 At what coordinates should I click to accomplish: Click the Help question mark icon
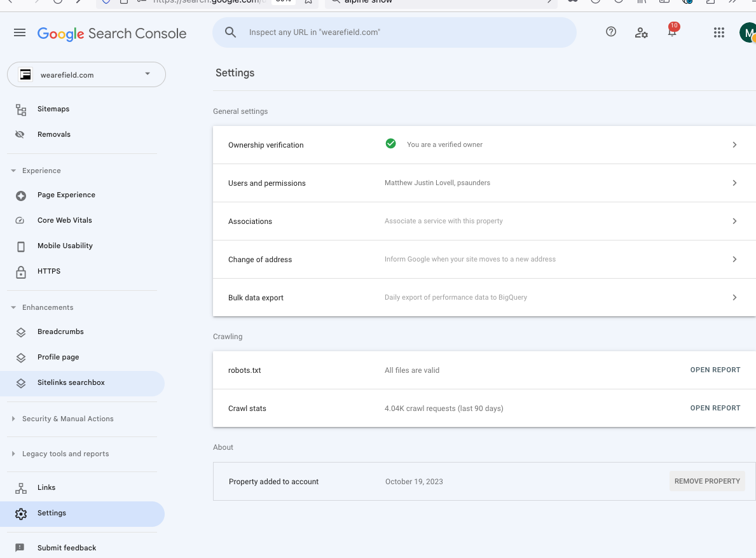611,32
